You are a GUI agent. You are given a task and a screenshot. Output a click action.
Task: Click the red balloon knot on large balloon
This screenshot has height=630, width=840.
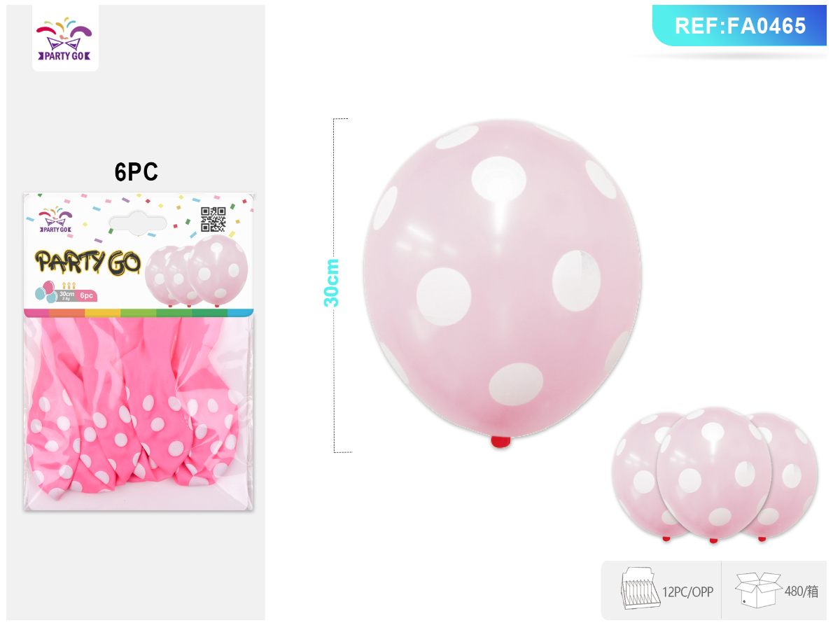click(x=500, y=442)
